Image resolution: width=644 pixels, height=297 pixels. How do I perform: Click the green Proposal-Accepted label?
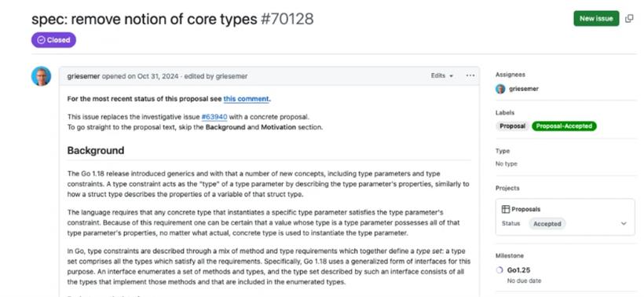pyautogui.click(x=564, y=126)
